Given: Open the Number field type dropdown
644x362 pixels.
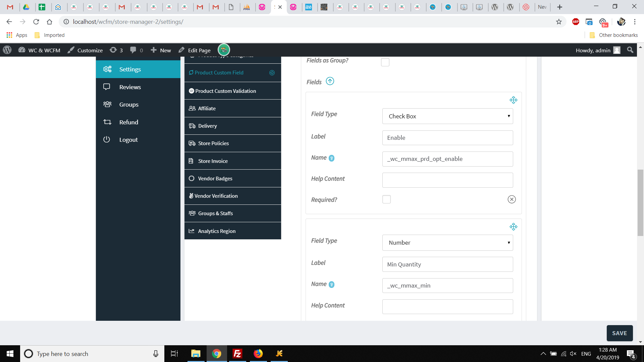Looking at the screenshot, I should tap(447, 243).
